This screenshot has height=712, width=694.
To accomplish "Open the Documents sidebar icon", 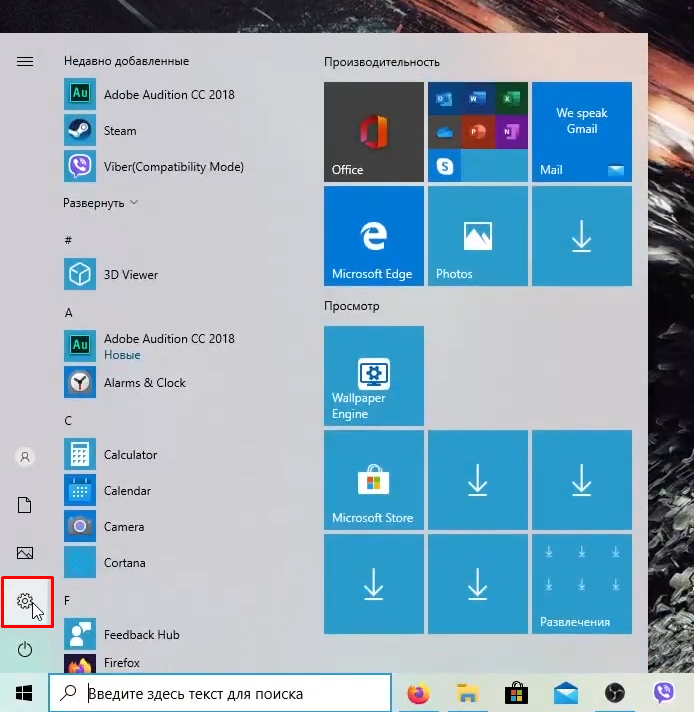I will (25, 505).
